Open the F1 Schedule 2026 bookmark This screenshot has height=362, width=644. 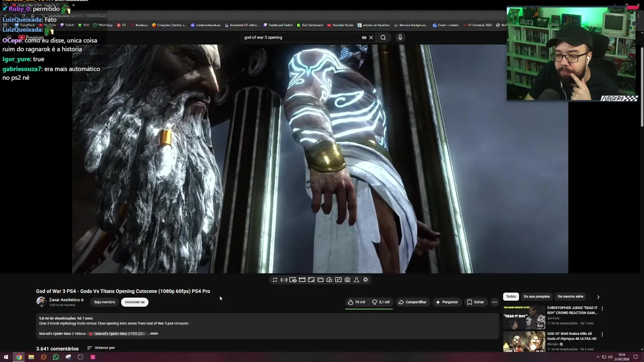(x=477, y=25)
